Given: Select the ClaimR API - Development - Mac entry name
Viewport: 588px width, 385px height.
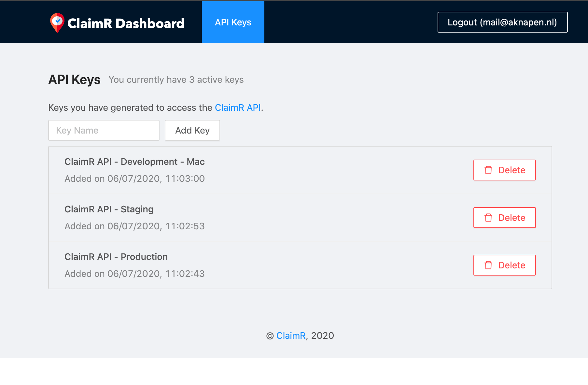Looking at the screenshot, I should pos(134,162).
